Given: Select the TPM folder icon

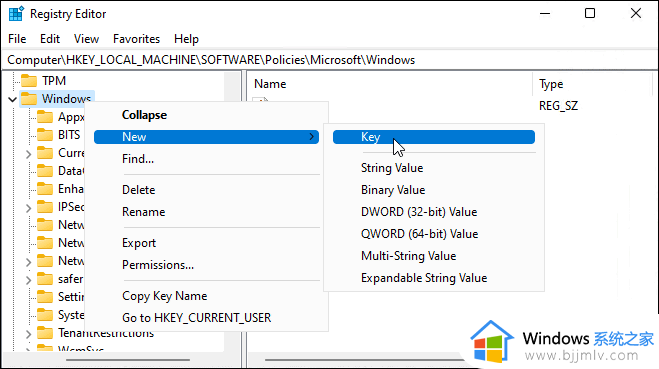Looking at the screenshot, I should pyautogui.click(x=29, y=80).
